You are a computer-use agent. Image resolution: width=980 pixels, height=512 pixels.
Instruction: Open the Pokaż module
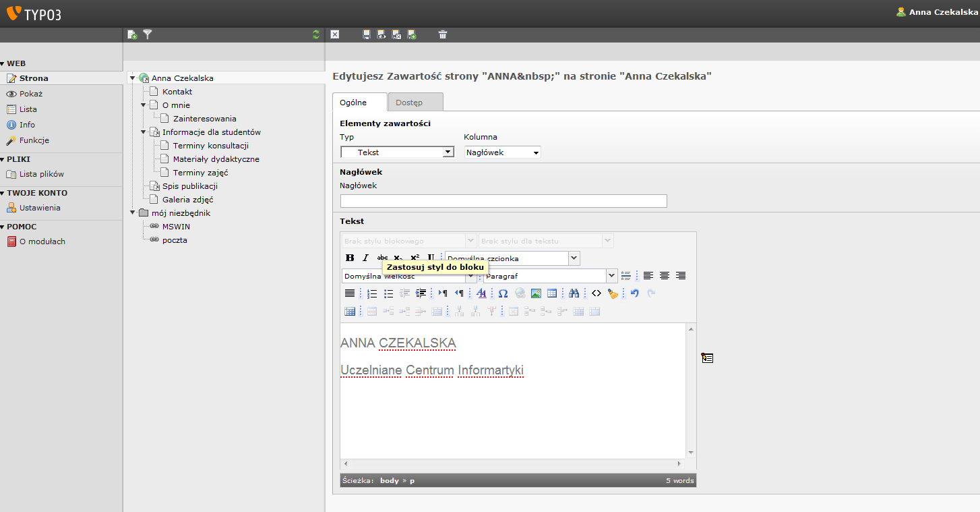31,94
